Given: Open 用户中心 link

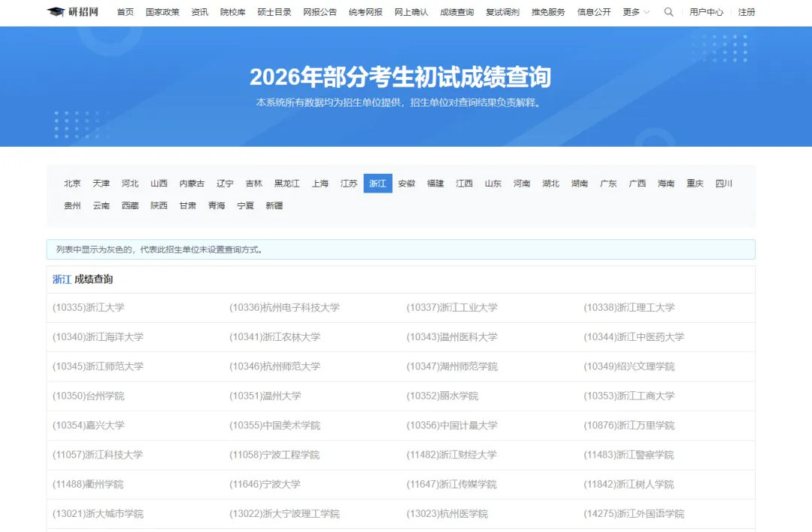Looking at the screenshot, I should (x=706, y=12).
